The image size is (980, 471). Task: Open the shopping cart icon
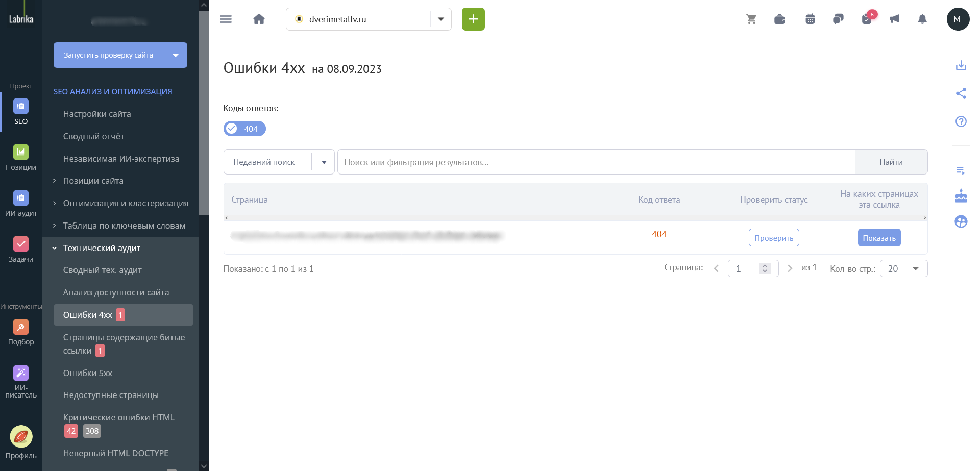click(751, 19)
